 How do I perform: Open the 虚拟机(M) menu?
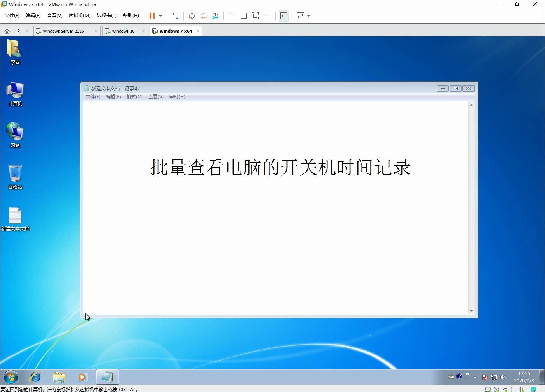pyautogui.click(x=79, y=16)
